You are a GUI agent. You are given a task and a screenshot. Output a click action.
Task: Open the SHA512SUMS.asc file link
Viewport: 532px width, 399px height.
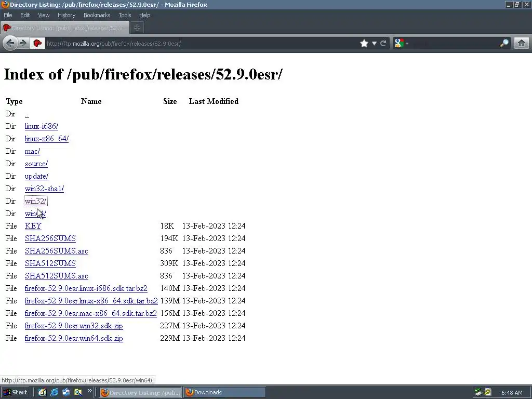pyautogui.click(x=56, y=276)
